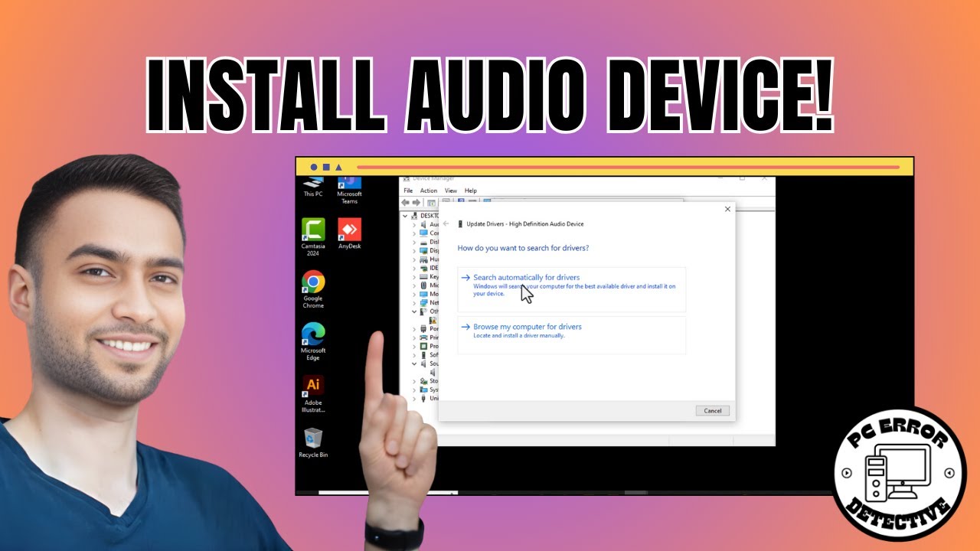Open the Microsoft Edge desktop shortcut
Image resolution: width=980 pixels, height=551 pixels.
coord(312,341)
